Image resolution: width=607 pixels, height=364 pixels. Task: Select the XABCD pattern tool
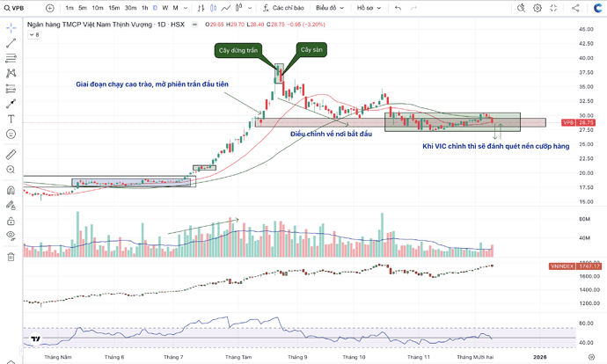click(11, 73)
